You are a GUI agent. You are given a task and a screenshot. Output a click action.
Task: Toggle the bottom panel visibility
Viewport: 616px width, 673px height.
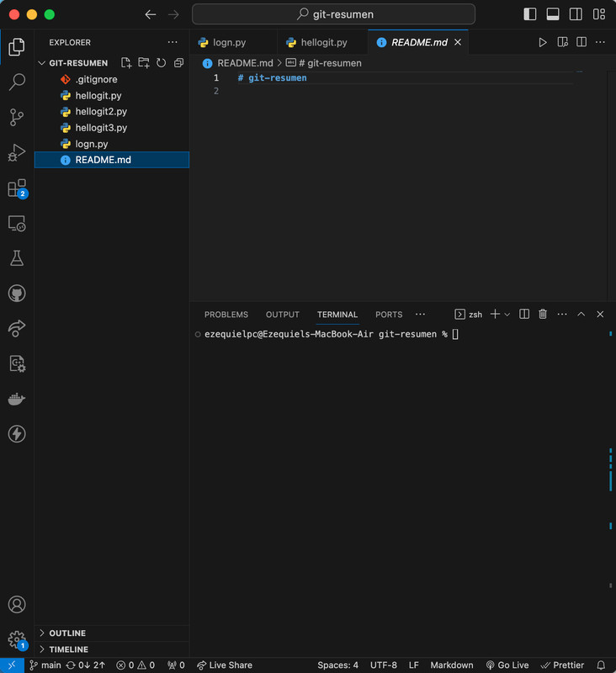point(553,14)
